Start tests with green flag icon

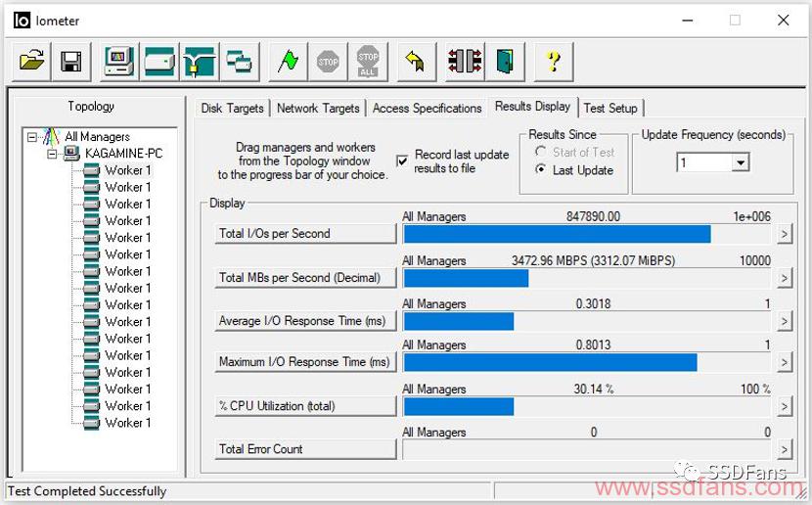click(288, 62)
